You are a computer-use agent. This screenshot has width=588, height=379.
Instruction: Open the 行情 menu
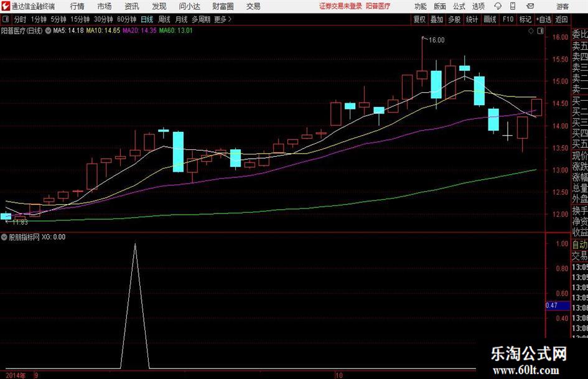[x=77, y=6]
